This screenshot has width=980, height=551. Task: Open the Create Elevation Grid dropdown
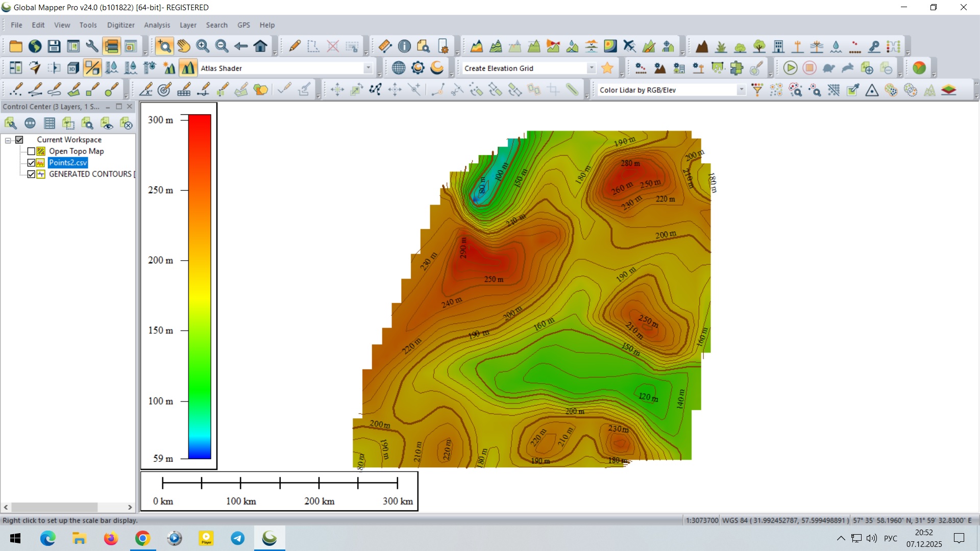point(591,68)
